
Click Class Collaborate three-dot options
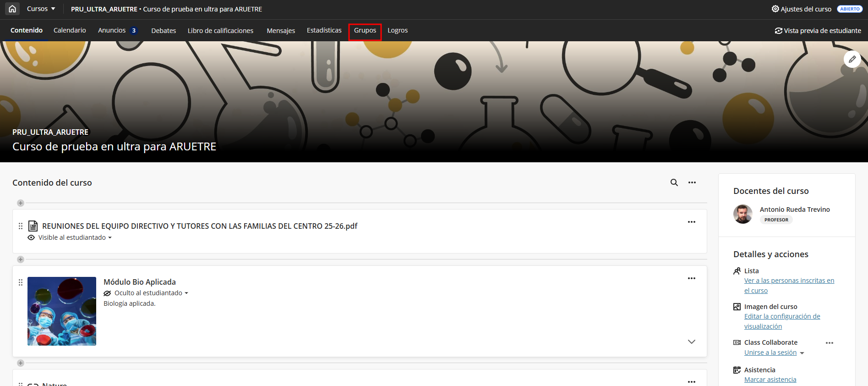(x=829, y=343)
